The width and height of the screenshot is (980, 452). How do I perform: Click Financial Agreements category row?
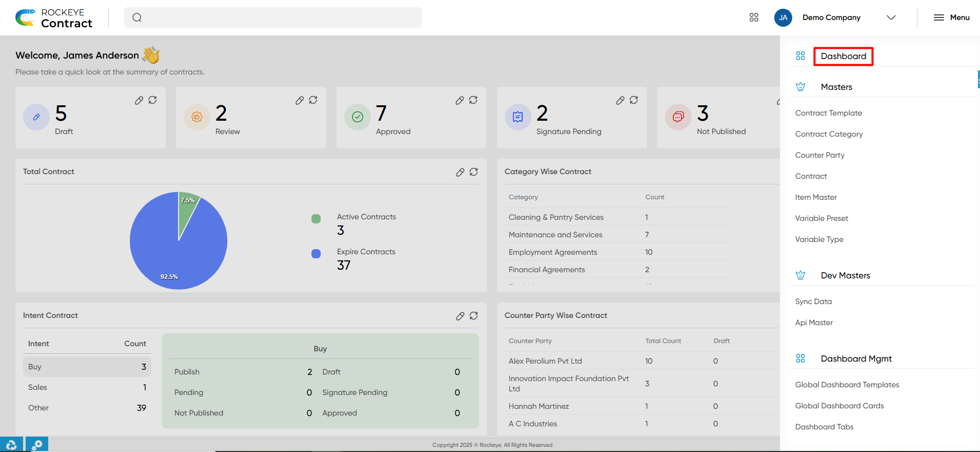(618, 270)
